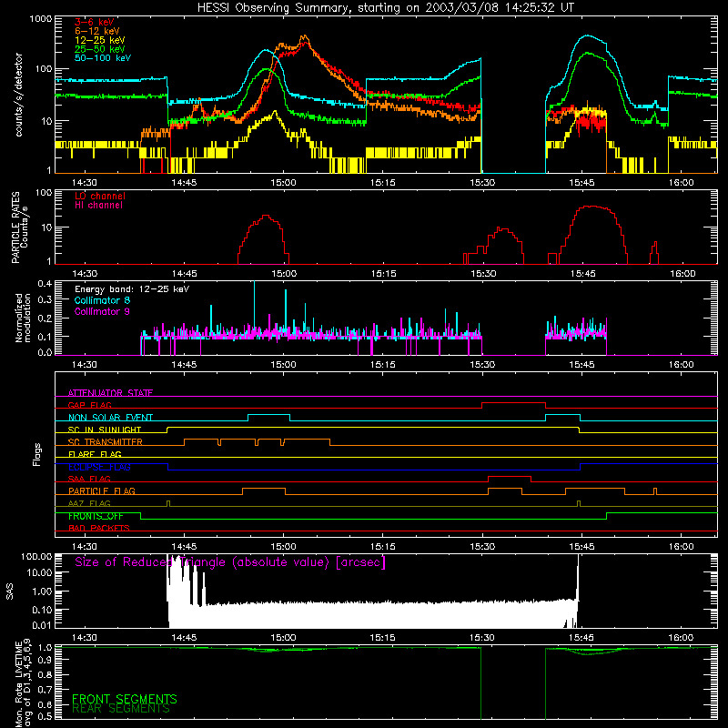Click the HESSI Observing Summary title text
Screen dimensions: 728x728
tap(385, 8)
